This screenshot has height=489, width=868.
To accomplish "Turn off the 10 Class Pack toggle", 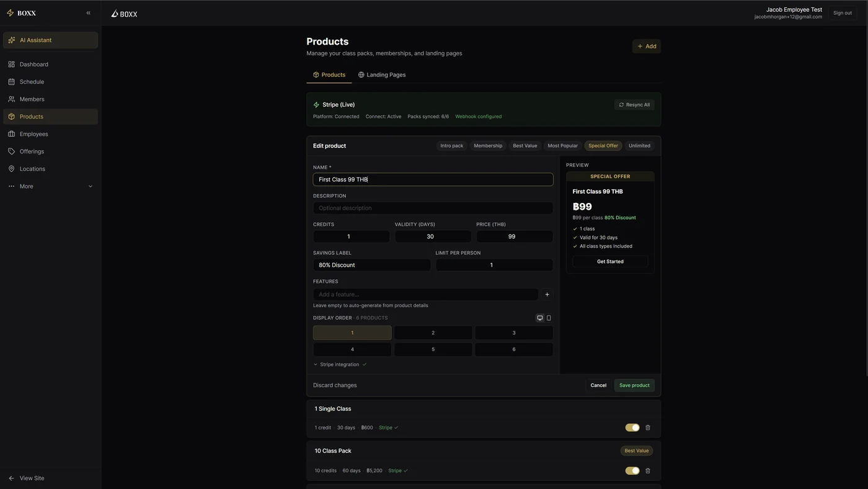I will pyautogui.click(x=632, y=470).
